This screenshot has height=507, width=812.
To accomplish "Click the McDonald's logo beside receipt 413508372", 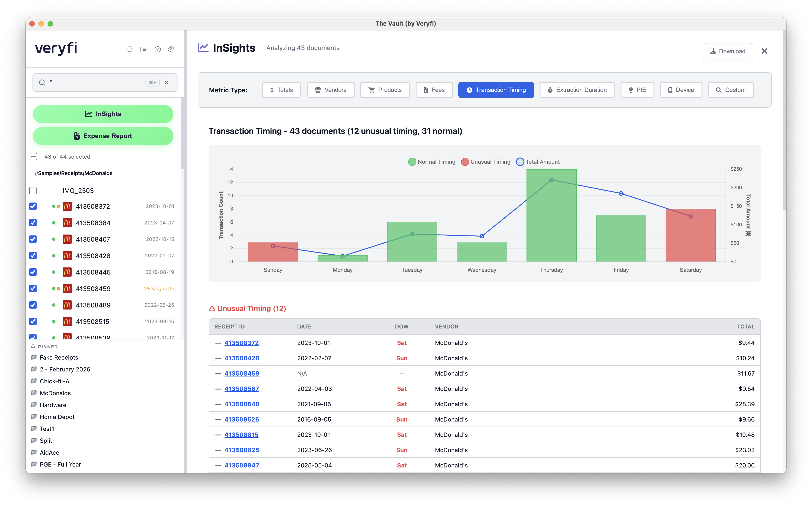I will point(67,206).
